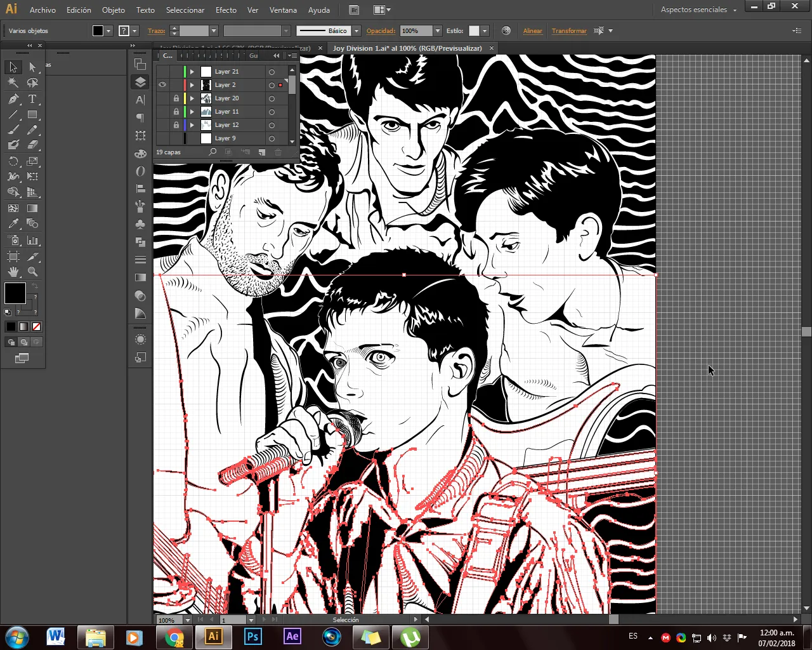Unlock Layer 11 padlock

click(176, 112)
